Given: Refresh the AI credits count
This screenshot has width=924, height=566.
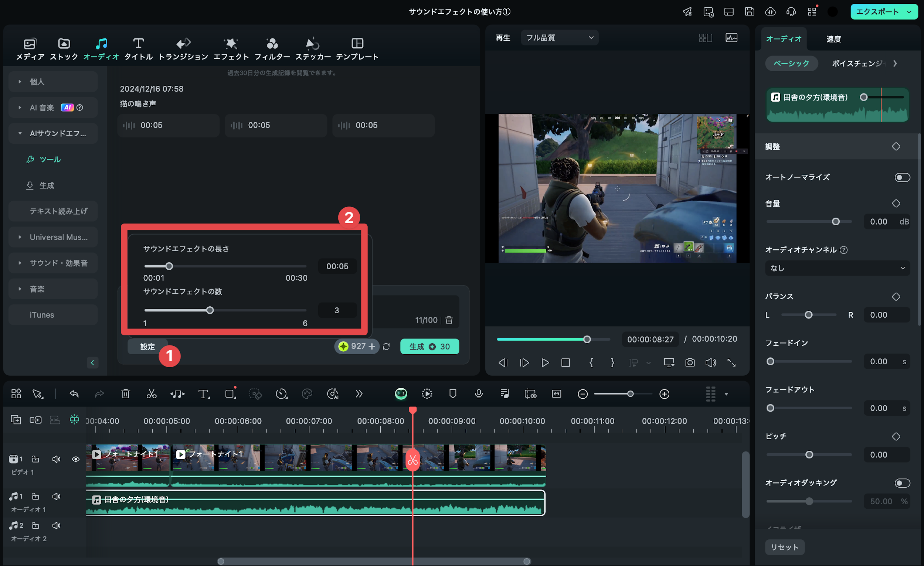Looking at the screenshot, I should pyautogui.click(x=386, y=346).
